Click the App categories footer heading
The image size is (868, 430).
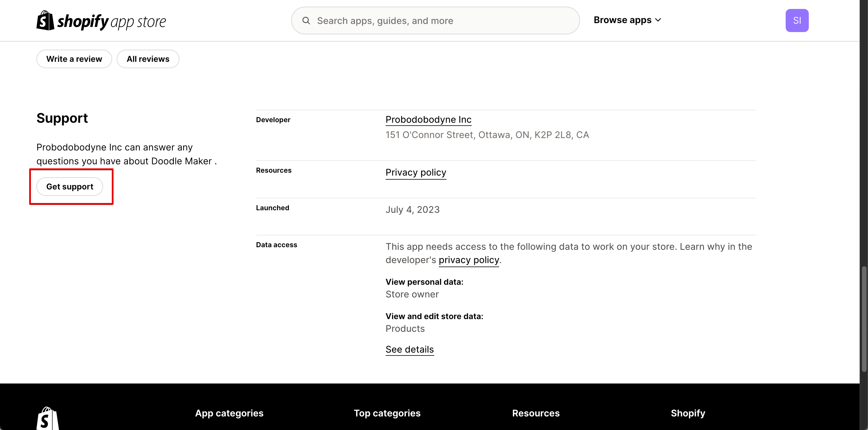click(x=229, y=413)
